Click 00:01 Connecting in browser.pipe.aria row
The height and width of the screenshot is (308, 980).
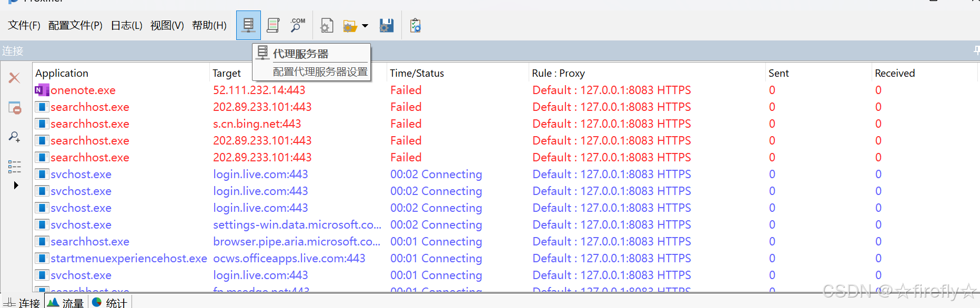[x=436, y=241]
